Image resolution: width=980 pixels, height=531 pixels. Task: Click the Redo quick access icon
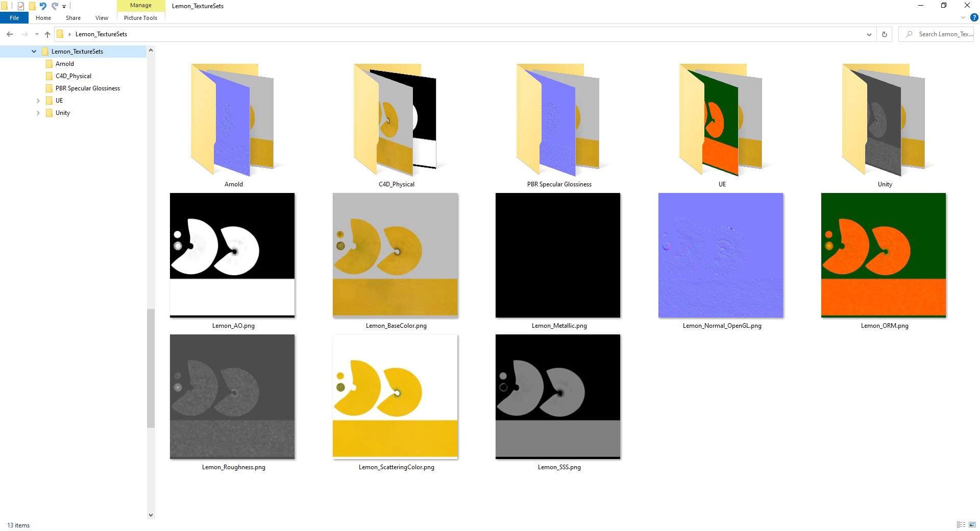[x=55, y=6]
